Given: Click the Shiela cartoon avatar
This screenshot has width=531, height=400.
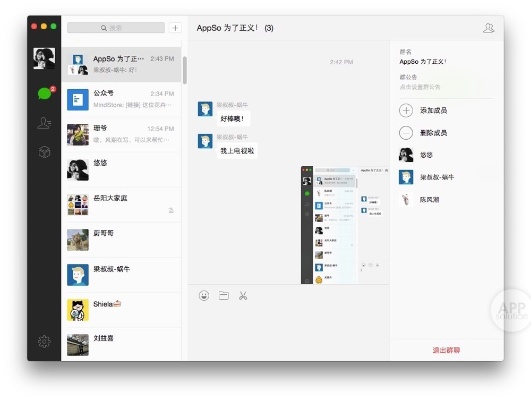Looking at the screenshot, I should [78, 310].
